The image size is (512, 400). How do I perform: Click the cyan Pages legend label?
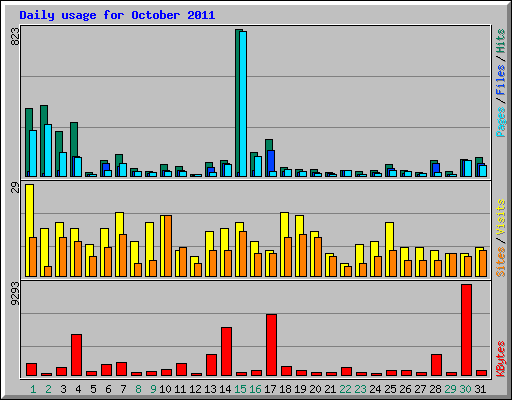[x=500, y=122]
